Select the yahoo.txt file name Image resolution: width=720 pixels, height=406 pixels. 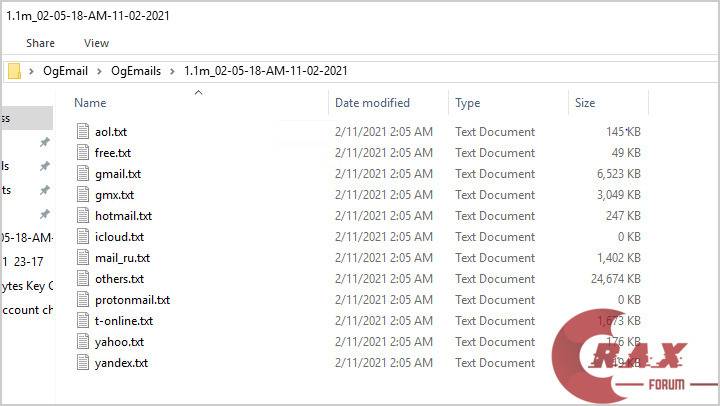(x=119, y=342)
